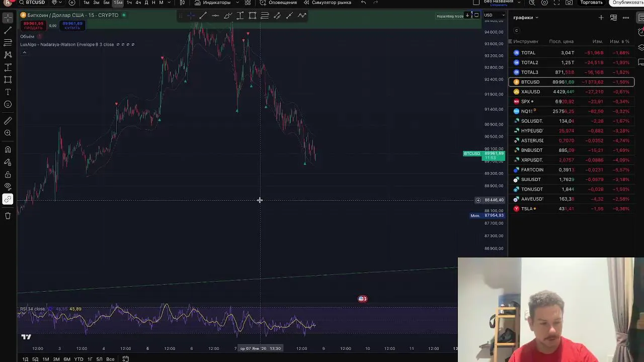This screenshot has height=362, width=644.
Task: Click the add symbol compare plus icon
Action: pos(72,3)
